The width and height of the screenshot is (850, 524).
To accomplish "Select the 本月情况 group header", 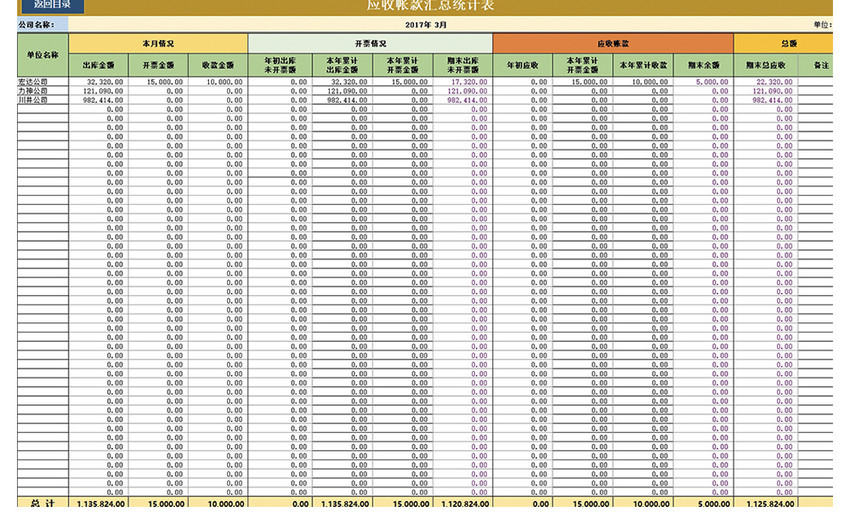I will tap(158, 43).
